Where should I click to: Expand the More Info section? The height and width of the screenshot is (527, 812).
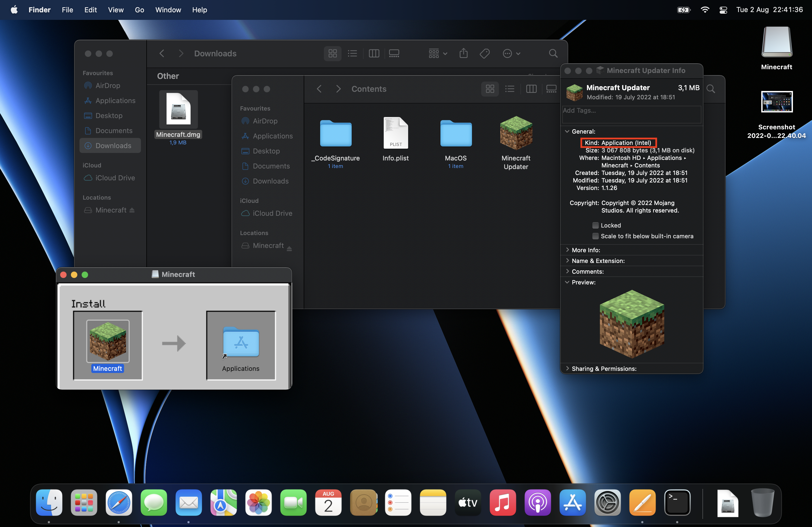point(567,250)
